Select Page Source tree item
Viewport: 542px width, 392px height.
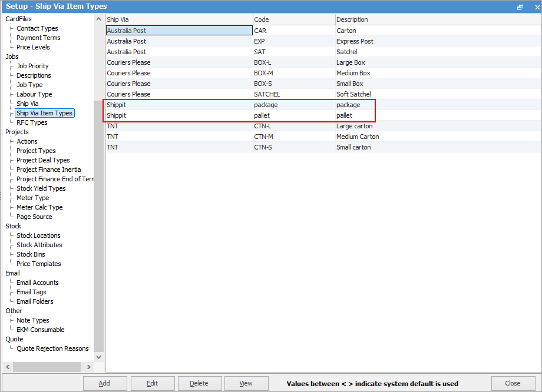(x=34, y=217)
